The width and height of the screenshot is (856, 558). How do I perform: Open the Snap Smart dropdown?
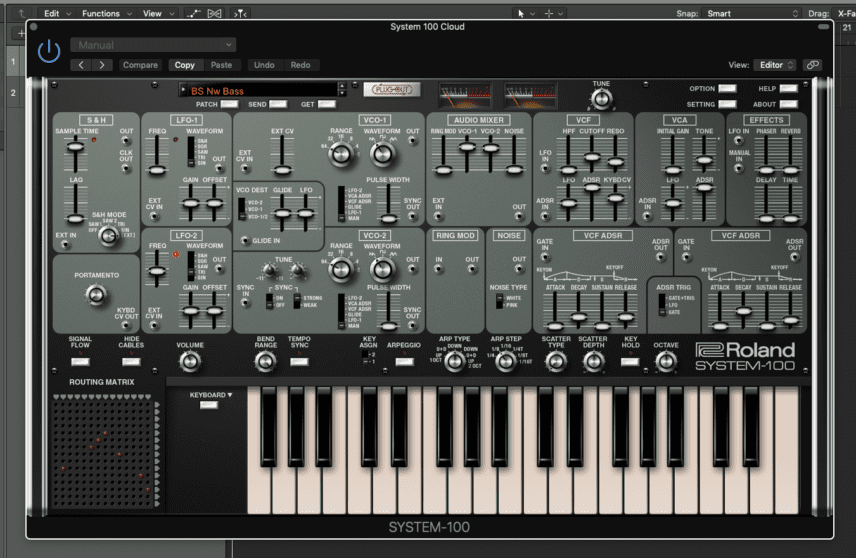pos(752,13)
